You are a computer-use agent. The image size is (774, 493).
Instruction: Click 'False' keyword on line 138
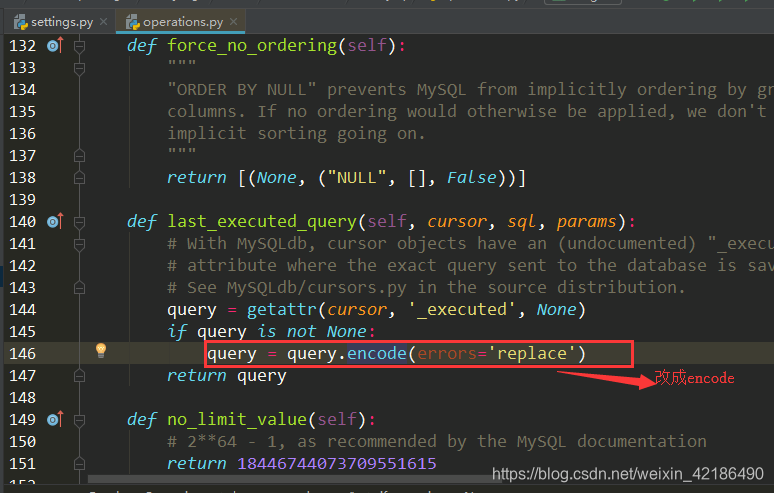(472, 178)
